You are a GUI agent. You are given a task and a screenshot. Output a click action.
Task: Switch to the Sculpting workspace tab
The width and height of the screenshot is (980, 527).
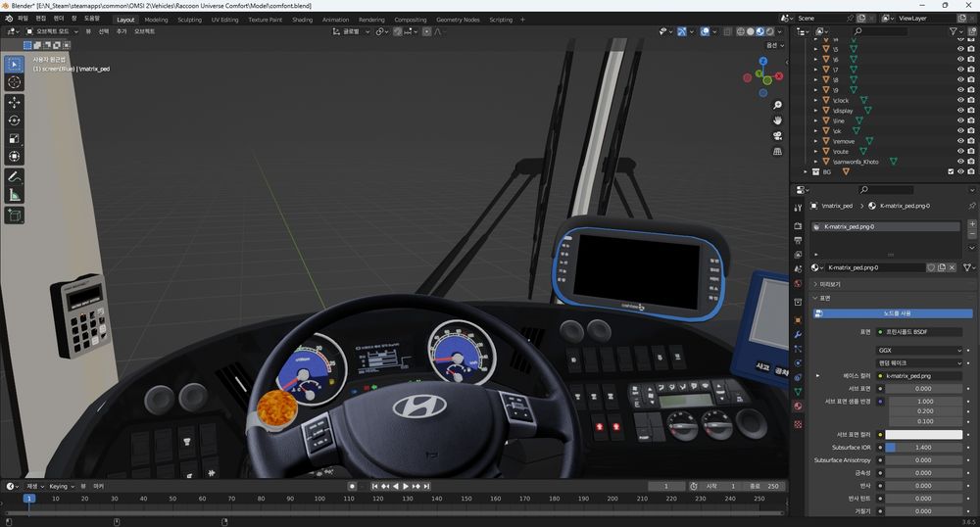(189, 20)
